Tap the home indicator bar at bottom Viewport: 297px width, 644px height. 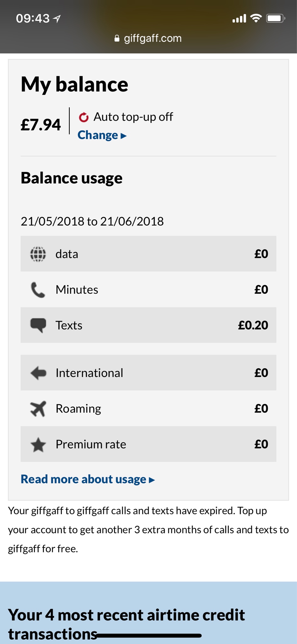[148, 636]
